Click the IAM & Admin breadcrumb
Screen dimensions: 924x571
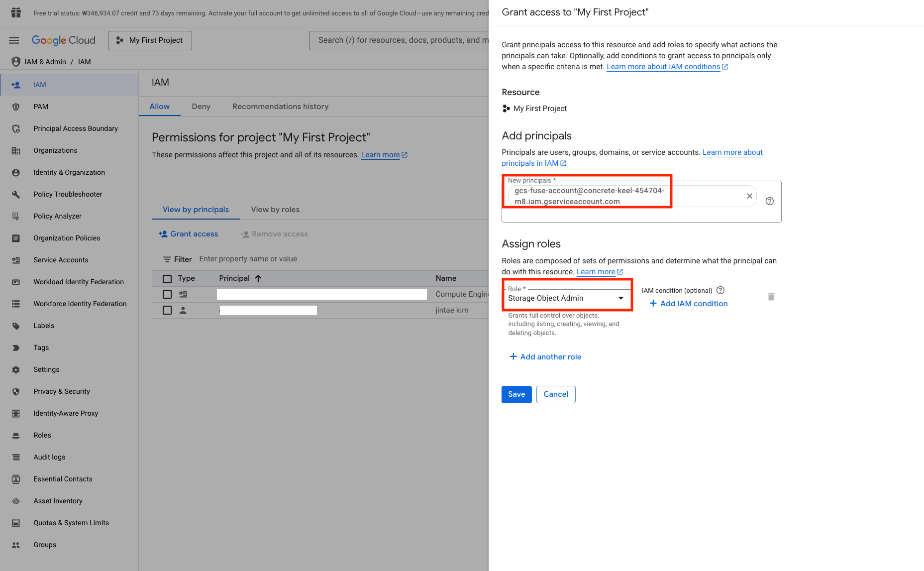click(x=45, y=62)
